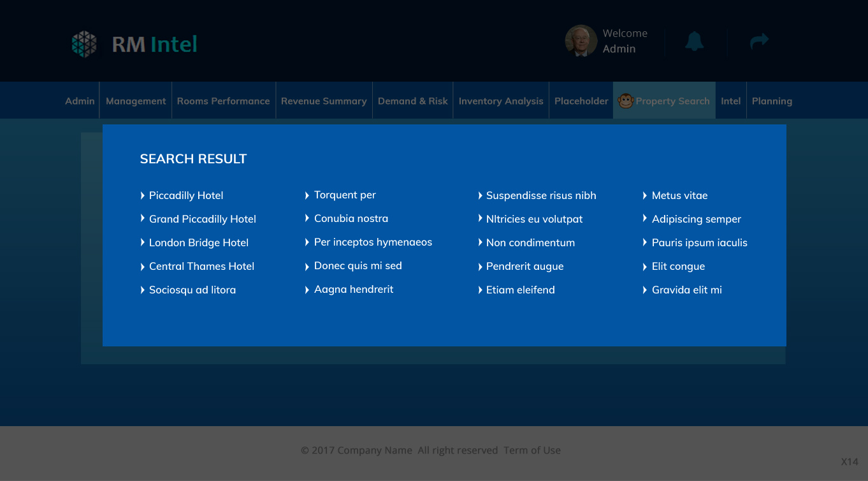Open the Management tab

[x=135, y=100]
